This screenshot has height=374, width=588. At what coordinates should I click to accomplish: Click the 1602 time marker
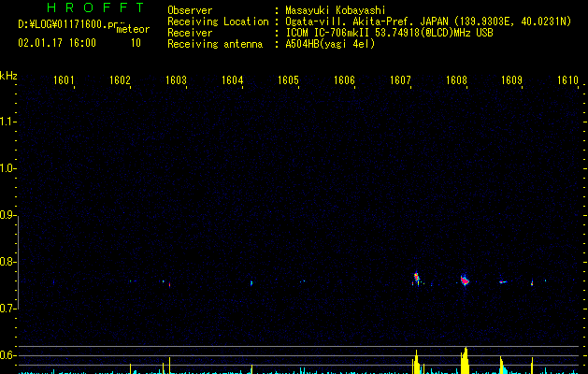pyautogui.click(x=120, y=80)
